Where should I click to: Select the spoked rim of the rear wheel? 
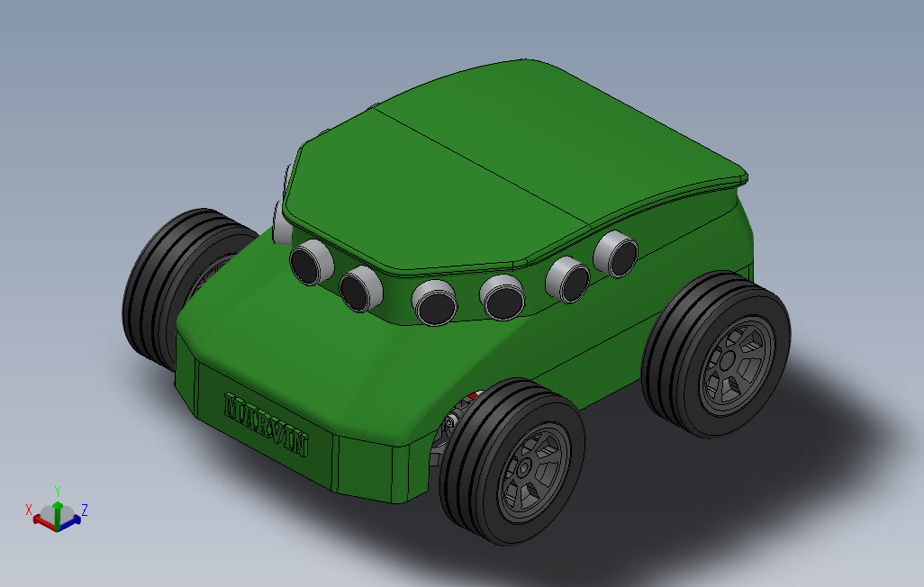point(737,366)
